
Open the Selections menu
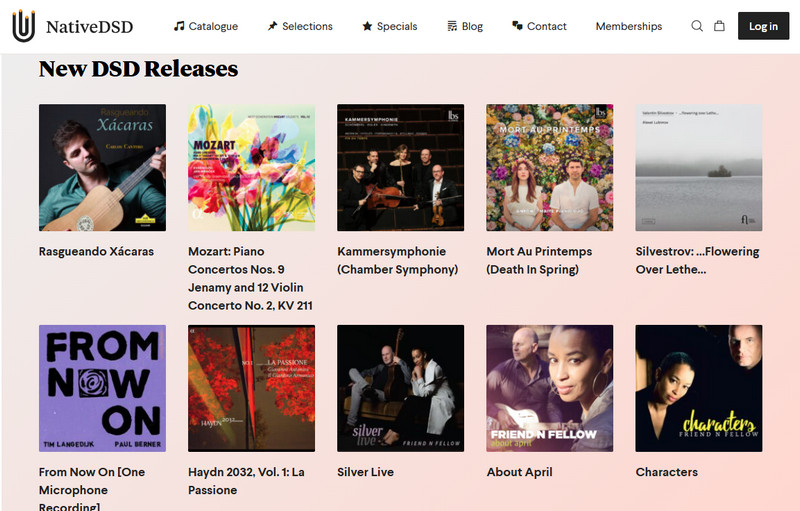[x=300, y=26]
